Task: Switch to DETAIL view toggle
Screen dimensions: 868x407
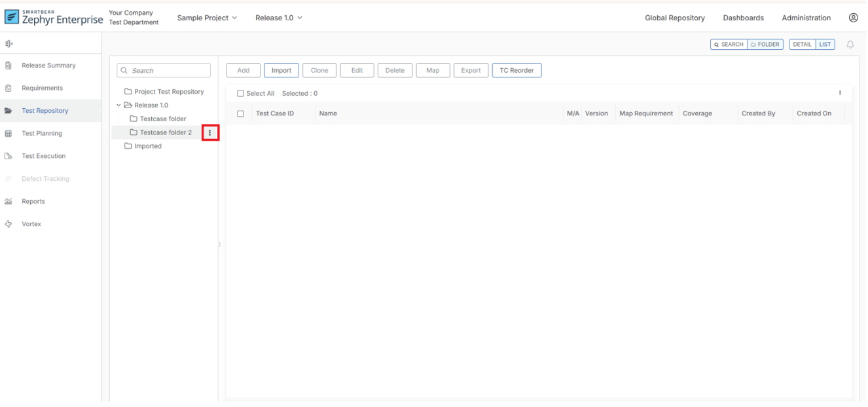Action: [802, 45]
